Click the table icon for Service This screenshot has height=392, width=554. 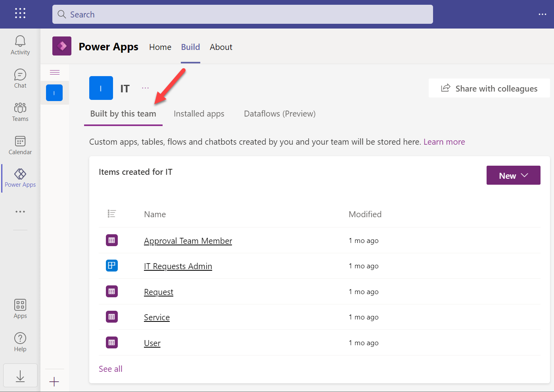click(x=112, y=317)
